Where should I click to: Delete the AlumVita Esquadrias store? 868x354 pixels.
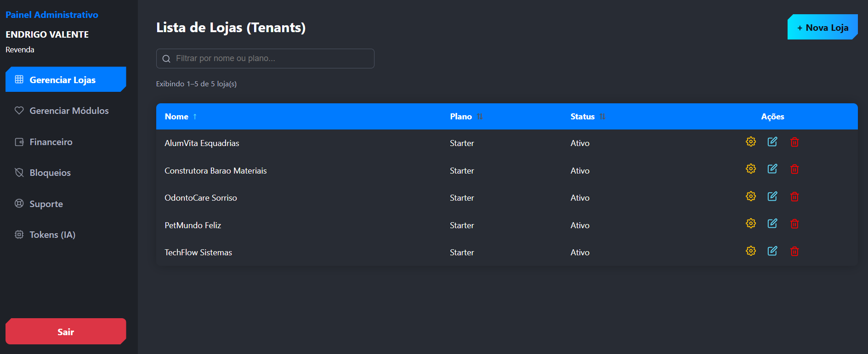click(794, 142)
